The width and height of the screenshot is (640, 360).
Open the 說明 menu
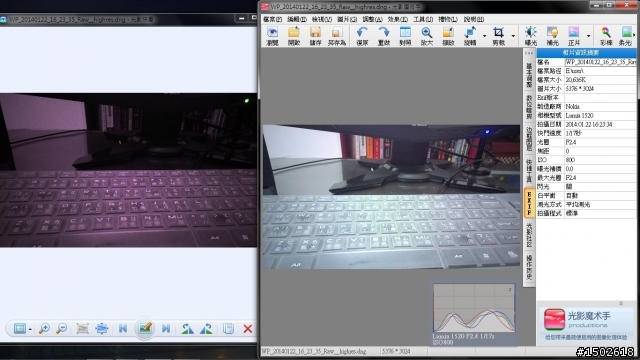tap(473, 19)
